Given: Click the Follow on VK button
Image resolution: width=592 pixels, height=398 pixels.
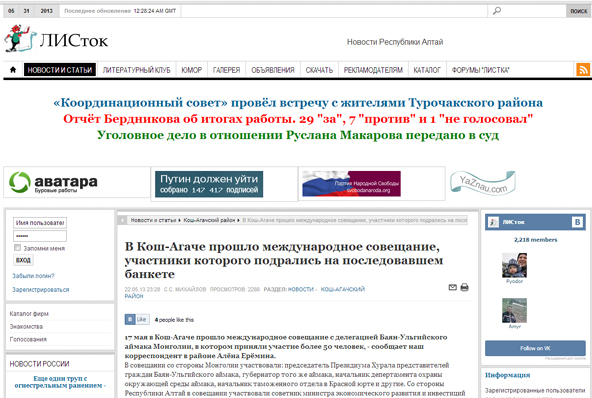Looking at the screenshot, I should [x=535, y=348].
